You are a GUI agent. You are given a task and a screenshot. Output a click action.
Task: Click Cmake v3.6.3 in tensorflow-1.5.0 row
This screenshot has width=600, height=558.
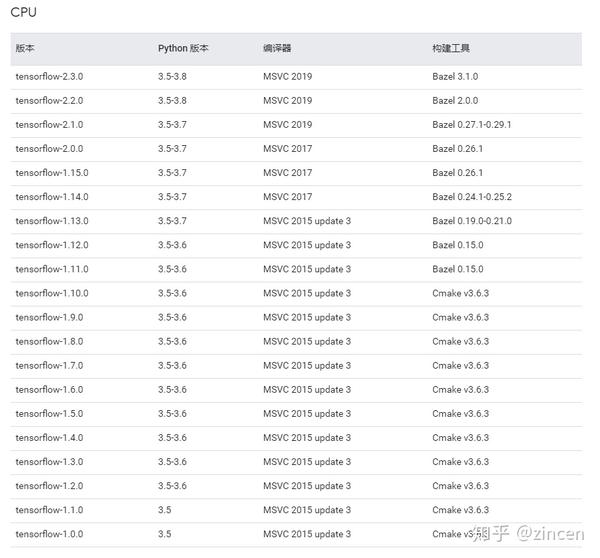[461, 414]
